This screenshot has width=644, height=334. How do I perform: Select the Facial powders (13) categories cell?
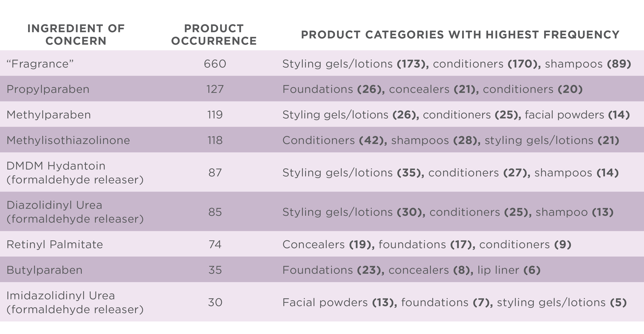(455, 303)
